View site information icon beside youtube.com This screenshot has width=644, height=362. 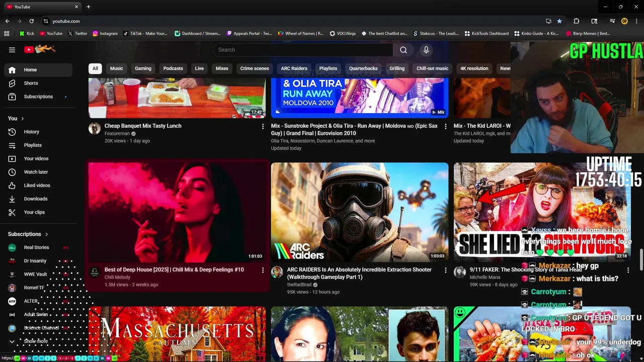tap(46, 21)
